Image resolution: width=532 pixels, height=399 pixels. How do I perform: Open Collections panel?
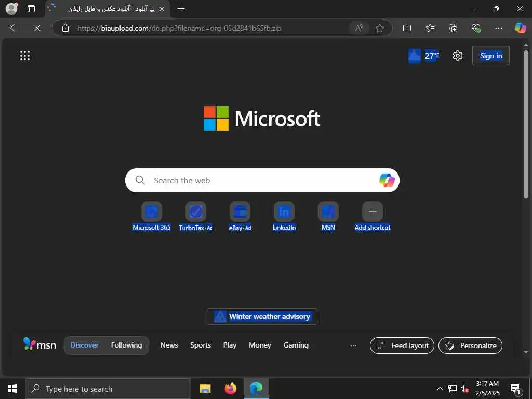453,28
